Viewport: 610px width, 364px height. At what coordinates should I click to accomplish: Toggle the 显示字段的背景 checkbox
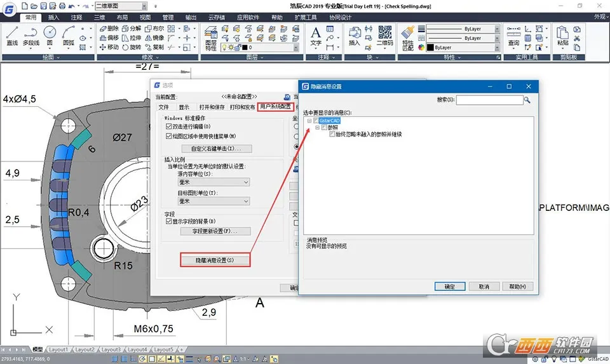coord(169,222)
